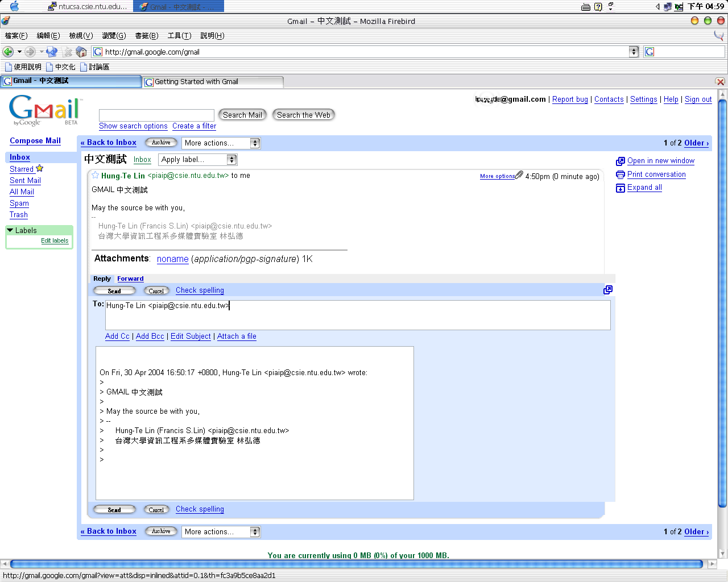Click the Compose Mail link

35,141
